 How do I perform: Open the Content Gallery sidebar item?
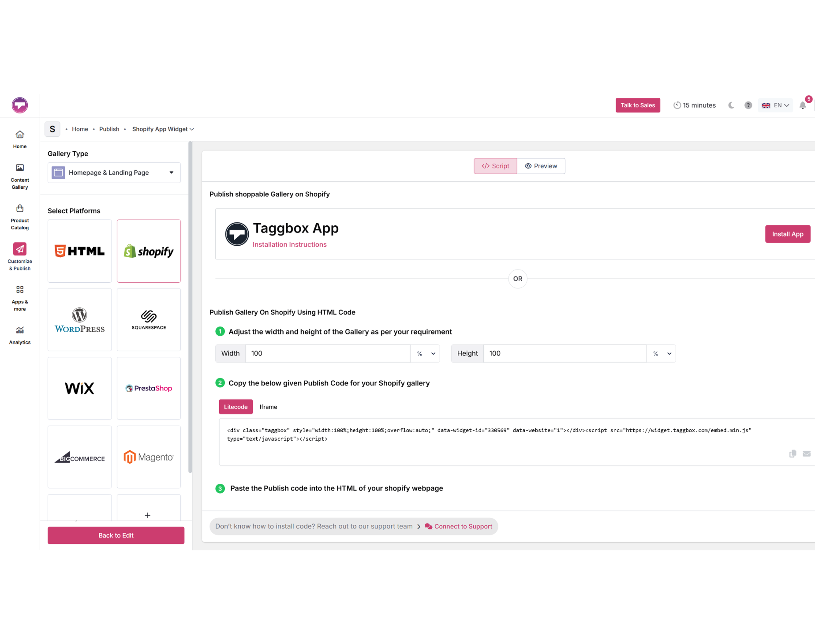[x=20, y=176]
